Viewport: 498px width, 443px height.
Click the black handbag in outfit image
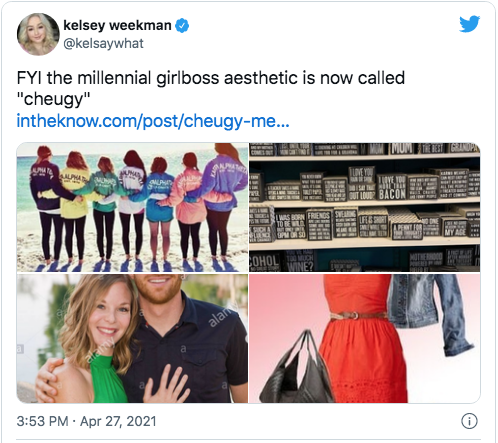(x=295, y=367)
